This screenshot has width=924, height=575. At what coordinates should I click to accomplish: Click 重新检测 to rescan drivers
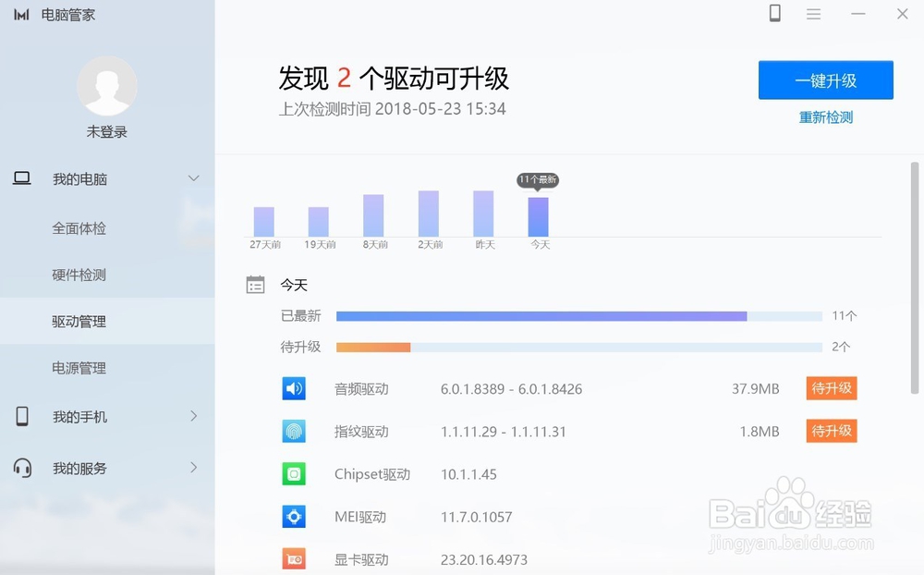coord(825,118)
